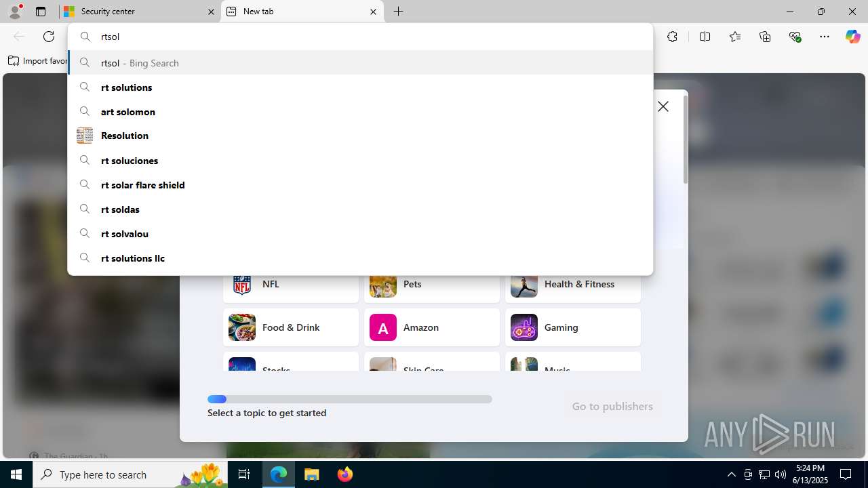The width and height of the screenshot is (868, 488).
Task: Show hidden system tray icons
Action: pos(731,474)
